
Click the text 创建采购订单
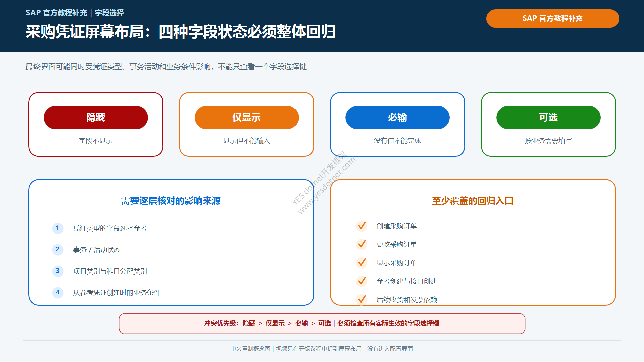(x=397, y=226)
